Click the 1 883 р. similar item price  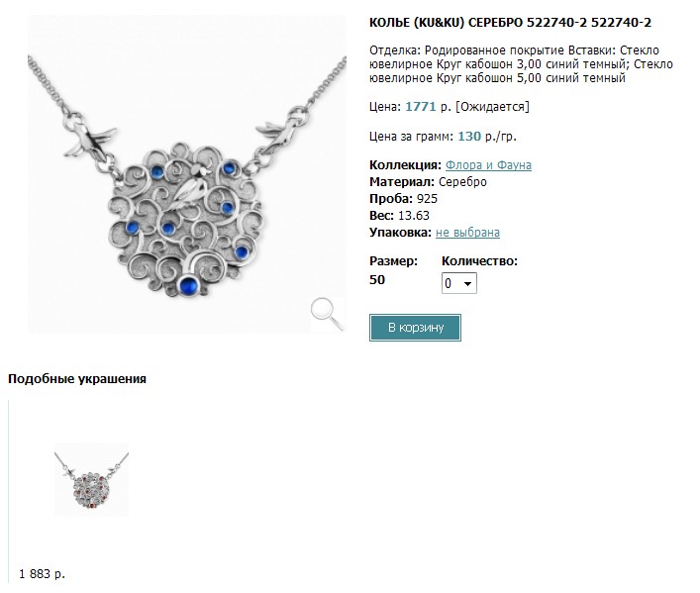(x=42, y=574)
